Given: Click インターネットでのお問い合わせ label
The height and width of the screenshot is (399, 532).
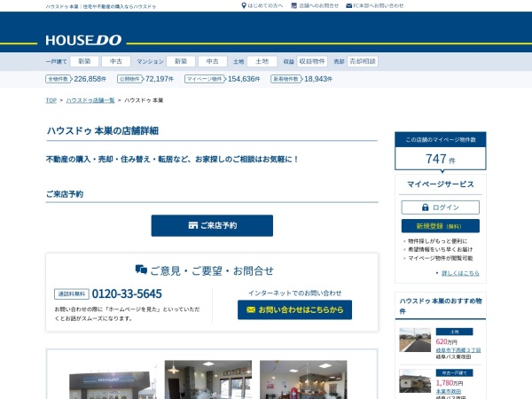Looking at the screenshot, I should (x=295, y=293).
